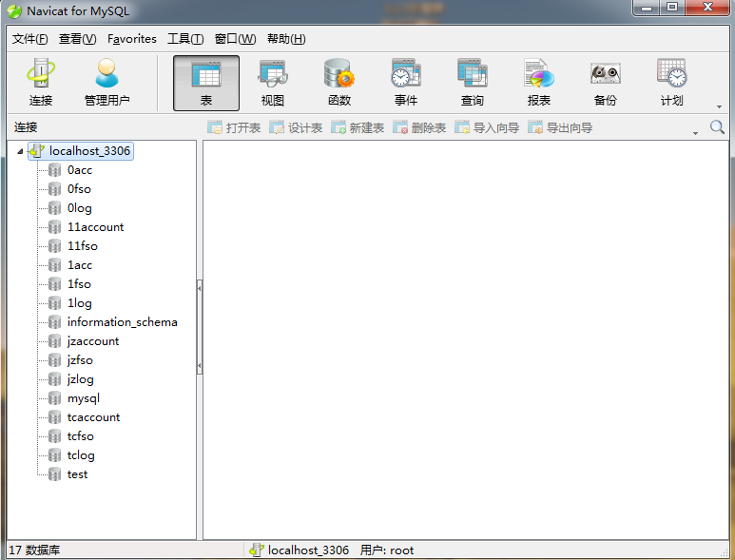This screenshot has height=560, width=735.
Task: Open 报表 reports section
Action: click(x=539, y=83)
